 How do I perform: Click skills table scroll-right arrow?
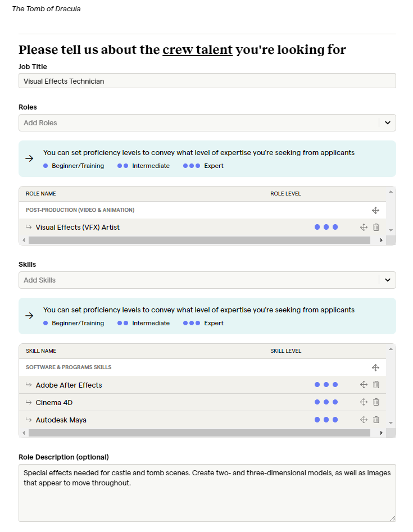(x=382, y=433)
